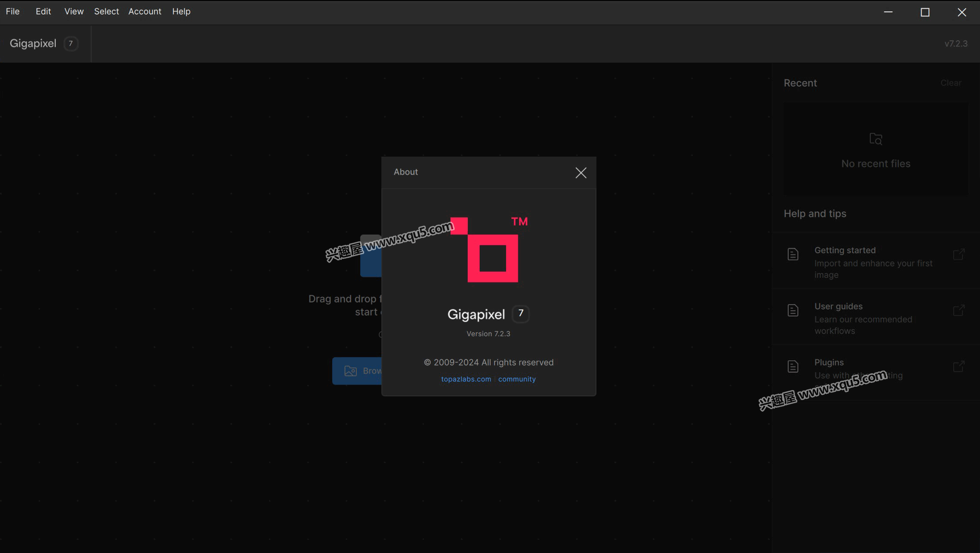Image resolution: width=980 pixels, height=553 pixels.
Task: Click the Getting started external link icon
Action: pos(959,254)
